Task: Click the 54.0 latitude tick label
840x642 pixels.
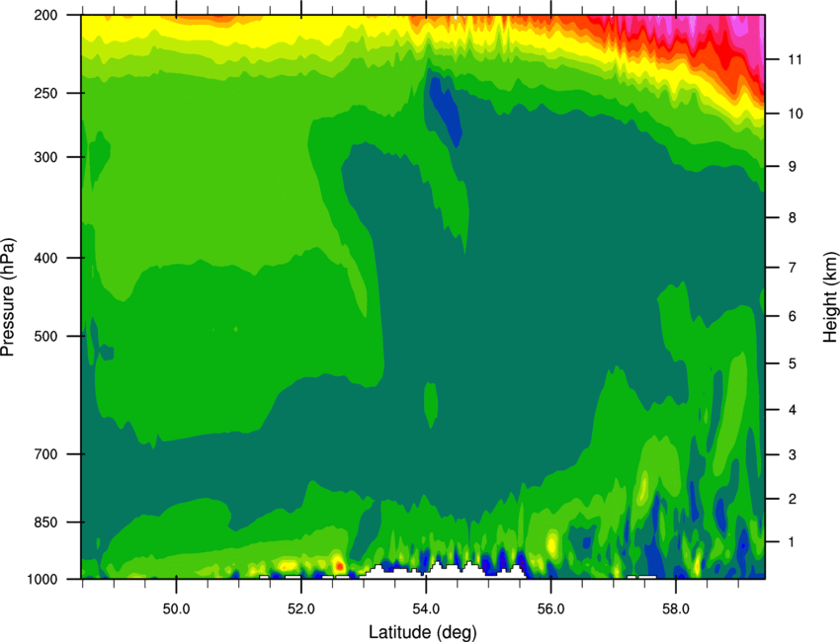Action: pos(426,609)
